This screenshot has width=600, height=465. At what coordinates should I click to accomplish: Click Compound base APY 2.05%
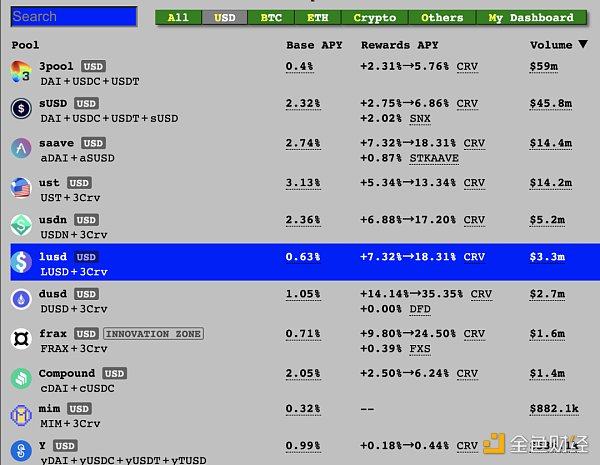[303, 374]
